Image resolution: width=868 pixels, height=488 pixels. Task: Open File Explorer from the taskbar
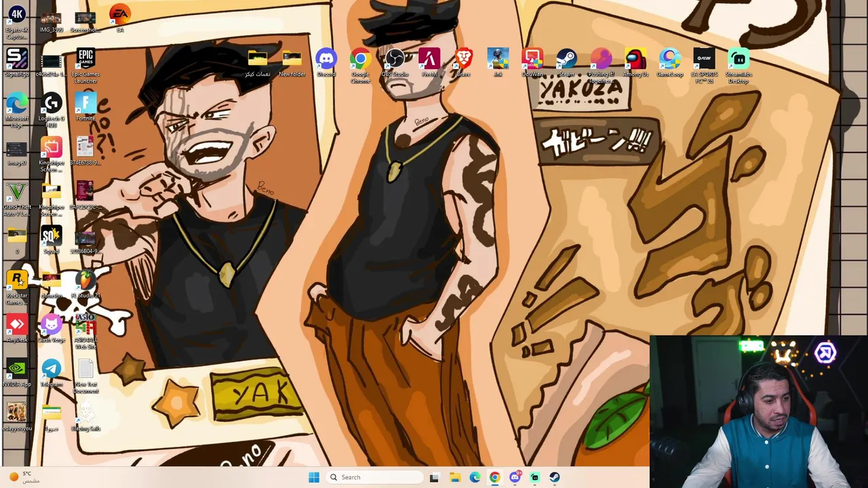click(x=454, y=477)
